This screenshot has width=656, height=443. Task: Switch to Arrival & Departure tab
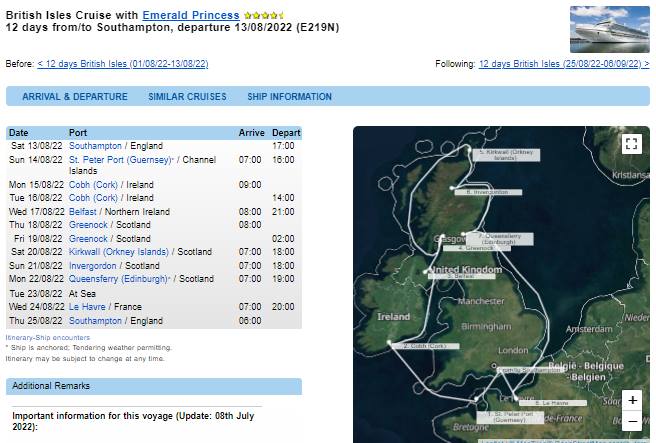75,97
